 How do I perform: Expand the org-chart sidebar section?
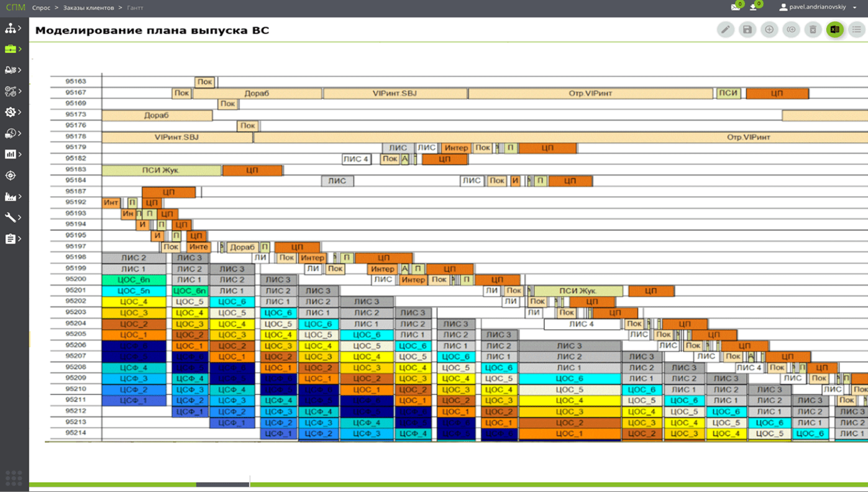(12, 29)
